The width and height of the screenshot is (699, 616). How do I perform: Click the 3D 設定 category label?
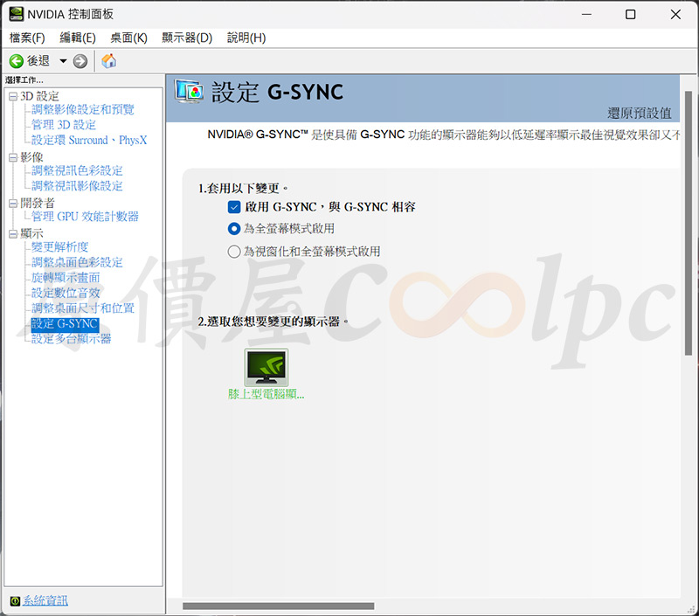point(39,96)
